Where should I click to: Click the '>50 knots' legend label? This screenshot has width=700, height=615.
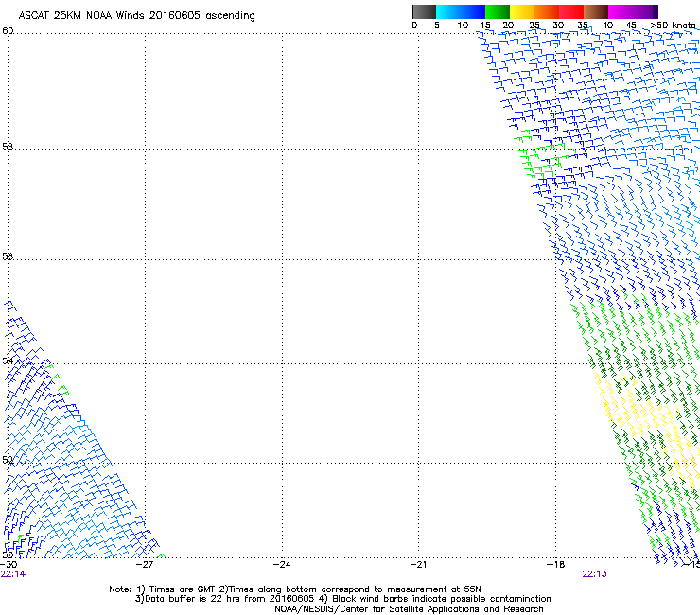(673, 26)
